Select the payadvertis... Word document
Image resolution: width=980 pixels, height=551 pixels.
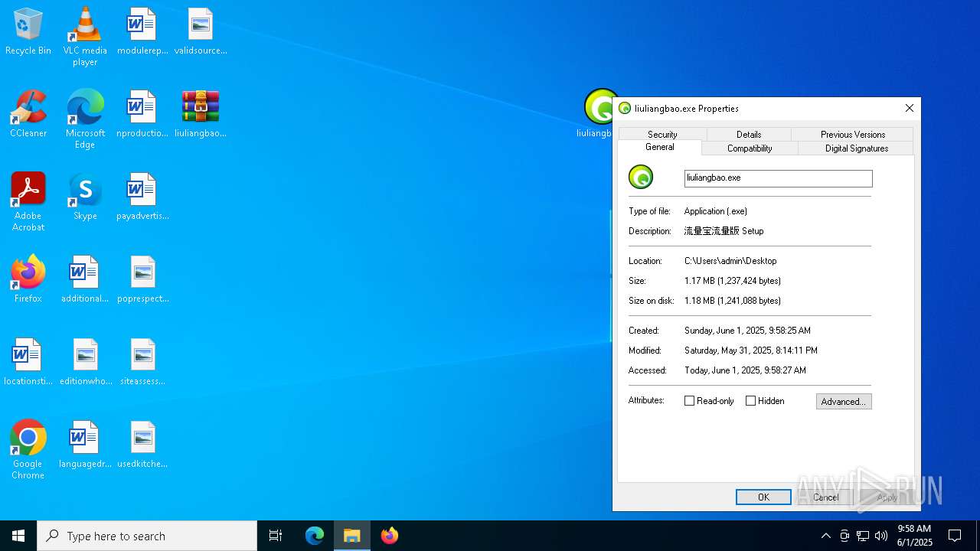[x=142, y=197]
